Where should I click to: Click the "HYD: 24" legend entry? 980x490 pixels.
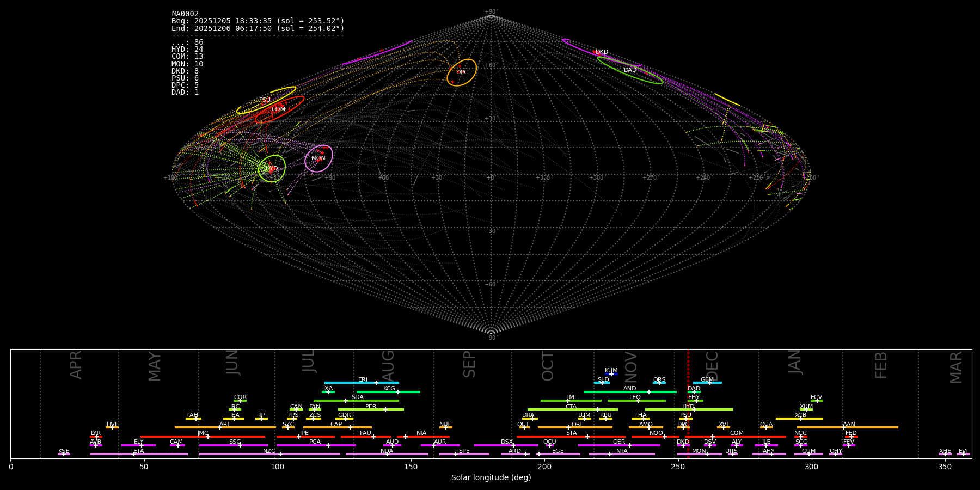(187, 50)
